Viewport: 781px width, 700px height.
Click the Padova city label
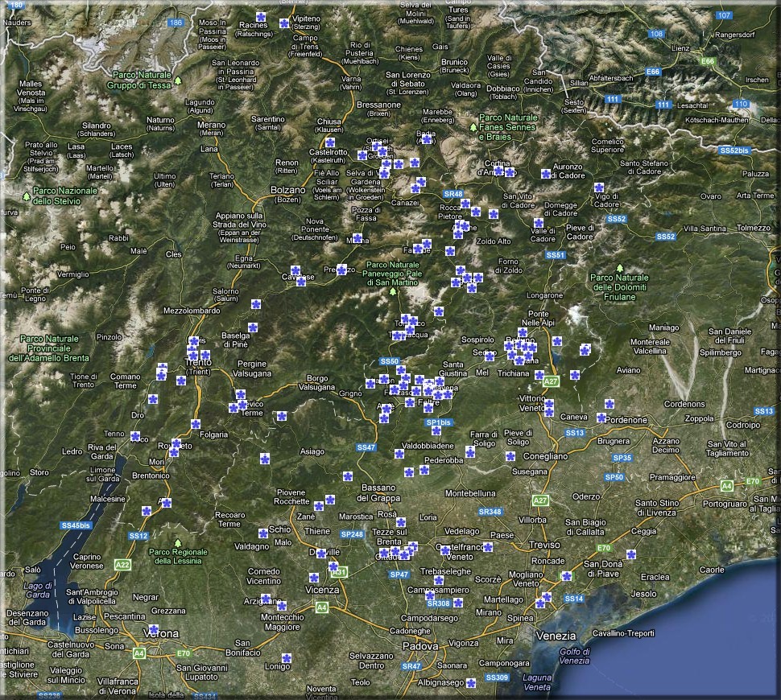tap(419, 646)
